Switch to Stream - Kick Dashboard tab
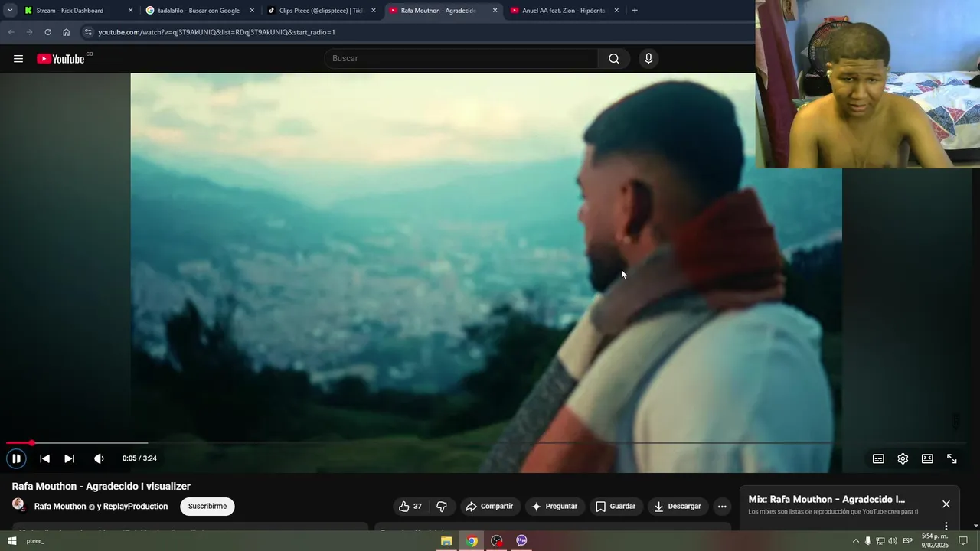This screenshot has height=551, width=980. (69, 11)
